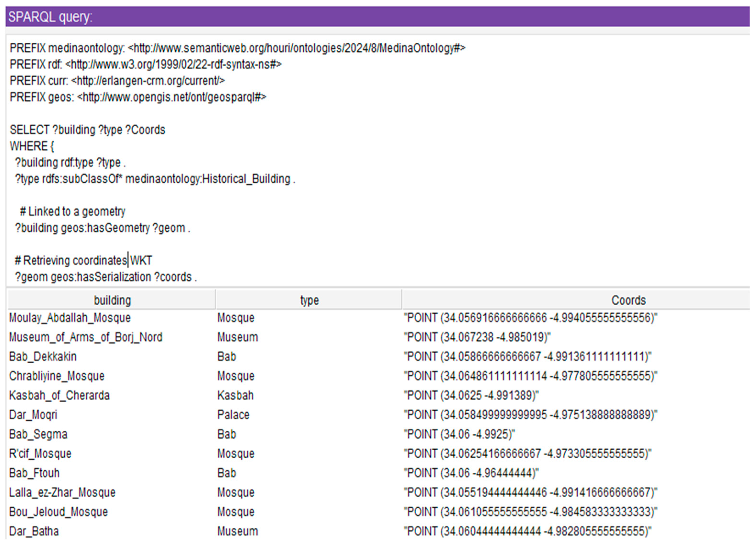The height and width of the screenshot is (551, 756).
Task: Click Kasbah_of_Cherarda in the results
Action: 59,395
